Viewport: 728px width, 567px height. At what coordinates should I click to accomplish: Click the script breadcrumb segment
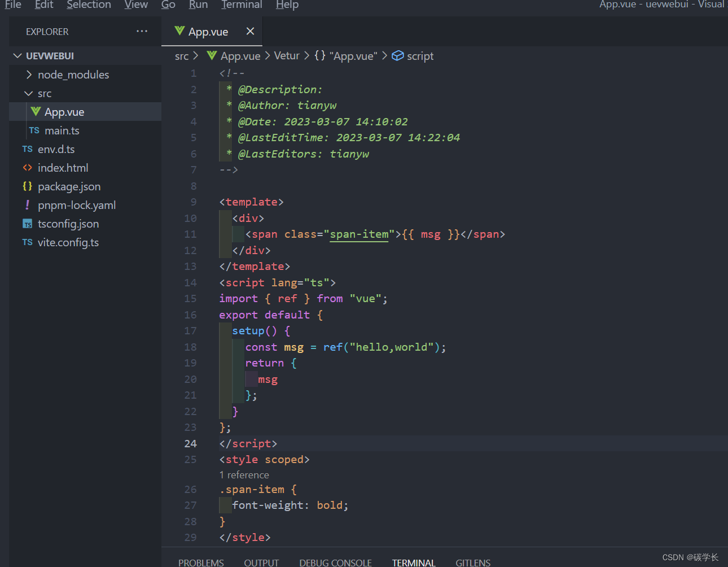tap(420, 56)
